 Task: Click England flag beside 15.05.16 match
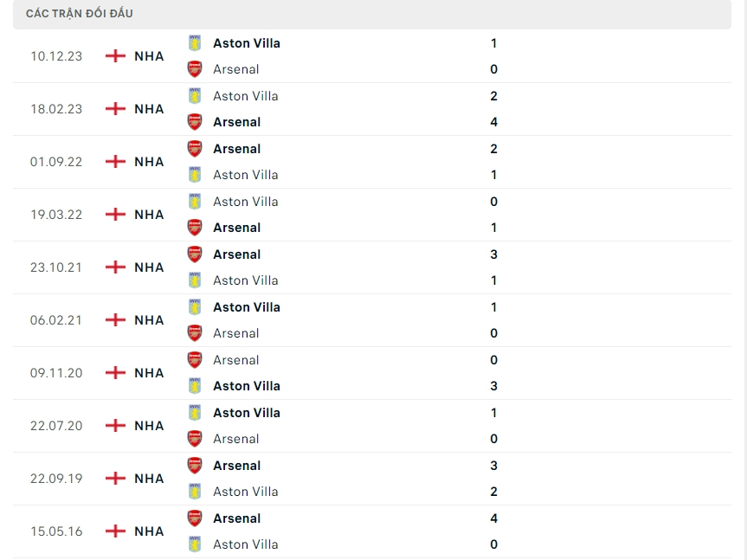[x=115, y=531]
